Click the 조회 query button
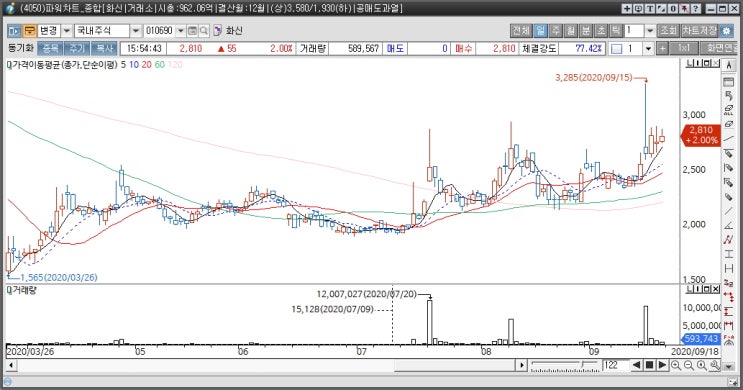Screen dimensions: 743x390 click(x=669, y=31)
